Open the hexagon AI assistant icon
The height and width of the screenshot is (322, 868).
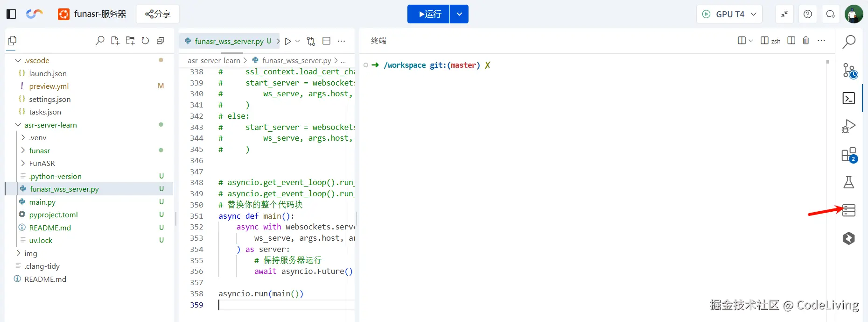pos(849,238)
